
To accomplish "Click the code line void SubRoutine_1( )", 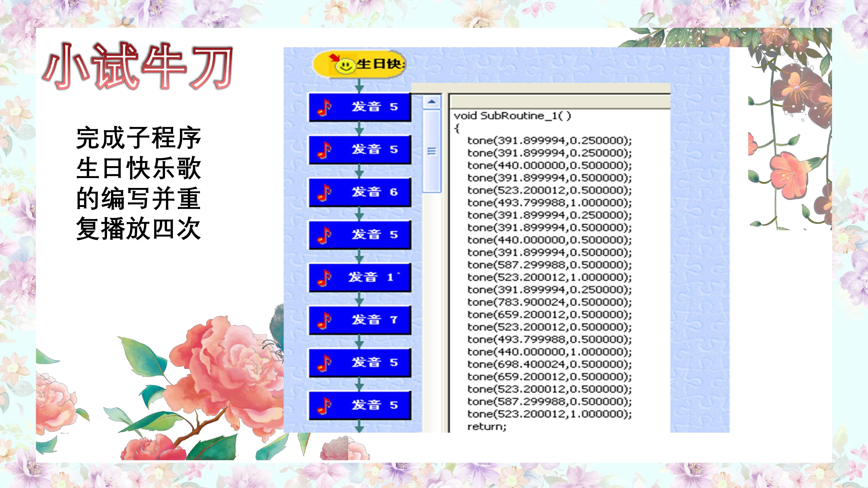I will point(512,116).
